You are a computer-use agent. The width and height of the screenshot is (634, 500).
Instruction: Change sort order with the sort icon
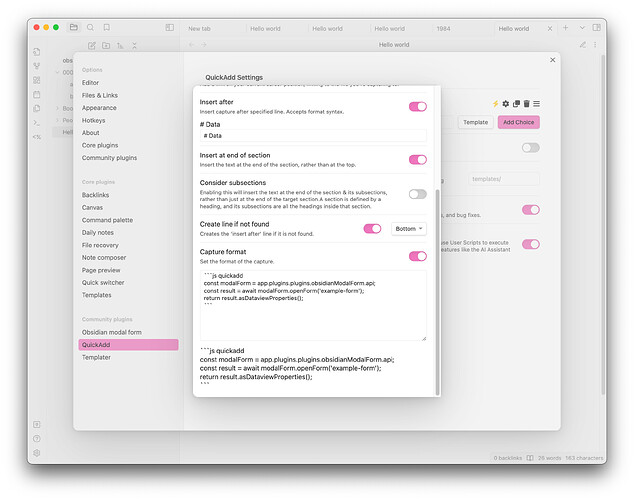click(120, 46)
